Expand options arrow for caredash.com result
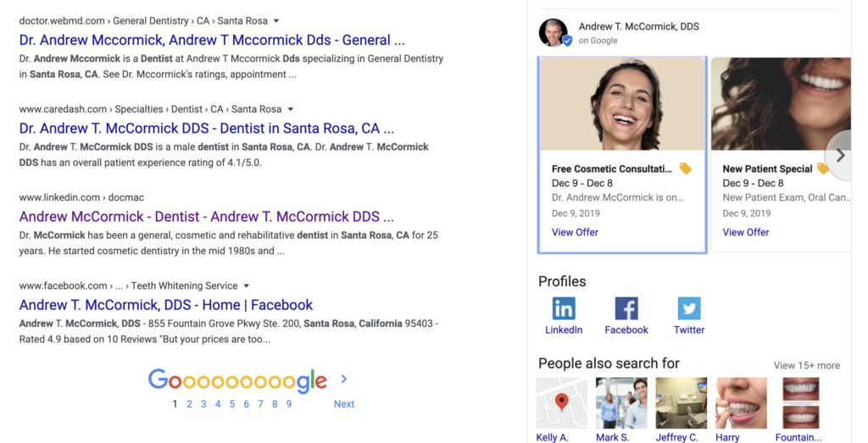Screen dimensions: 868x443 (x=290, y=109)
